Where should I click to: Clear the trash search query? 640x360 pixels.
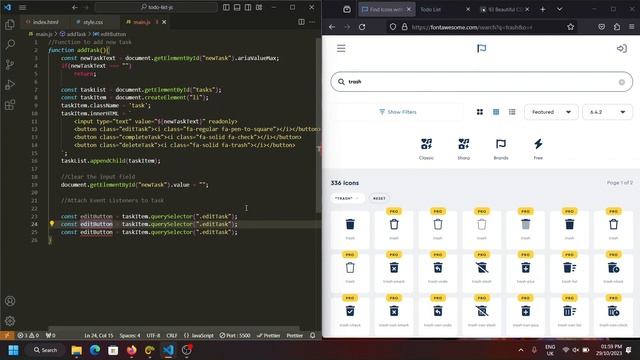[x=622, y=82]
